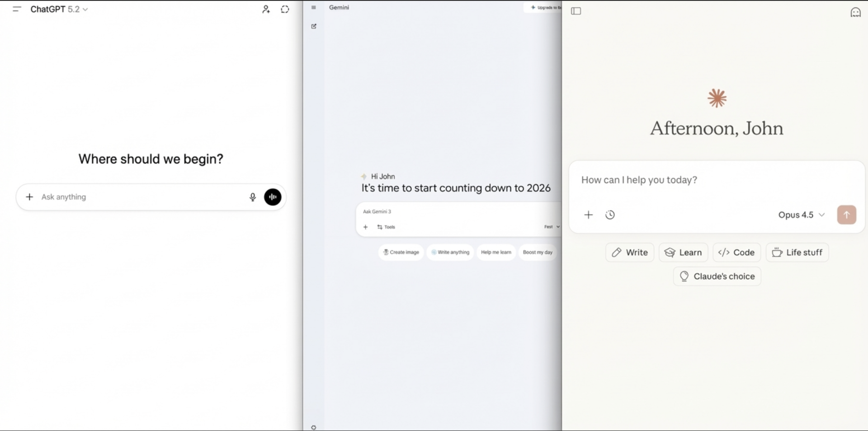Click the plus icon in ChatGPT's Ask anything box

[29, 197]
